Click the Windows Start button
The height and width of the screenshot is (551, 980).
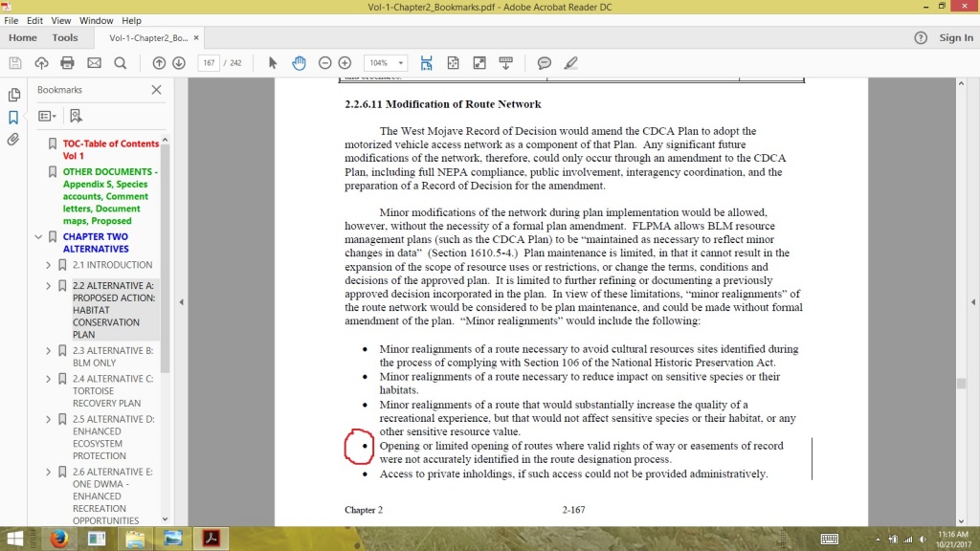(15, 539)
